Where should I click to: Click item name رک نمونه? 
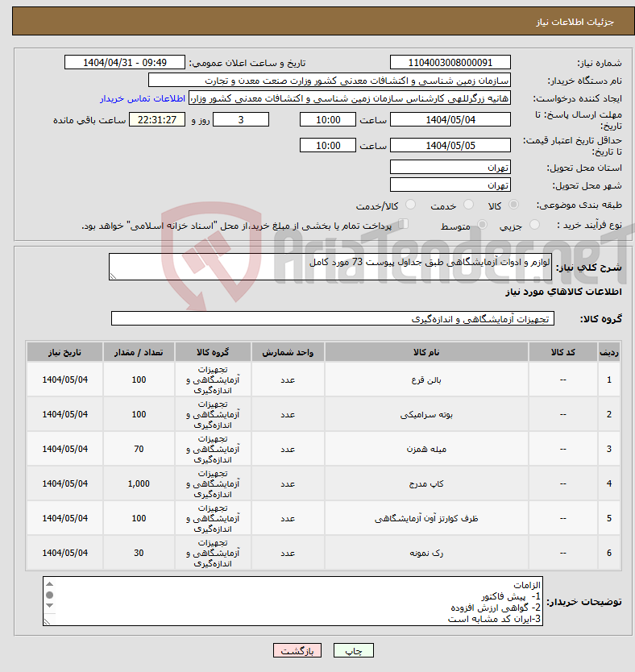click(x=426, y=554)
